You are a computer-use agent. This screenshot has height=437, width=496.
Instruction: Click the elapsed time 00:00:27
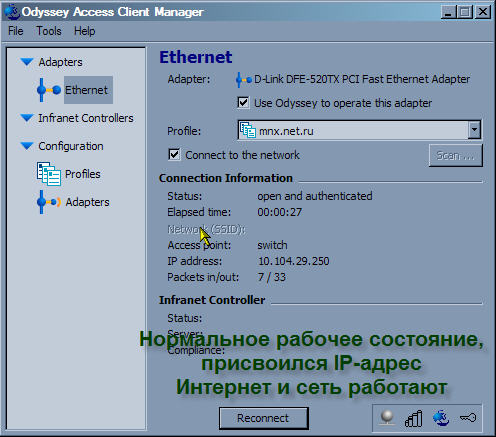[x=280, y=212]
